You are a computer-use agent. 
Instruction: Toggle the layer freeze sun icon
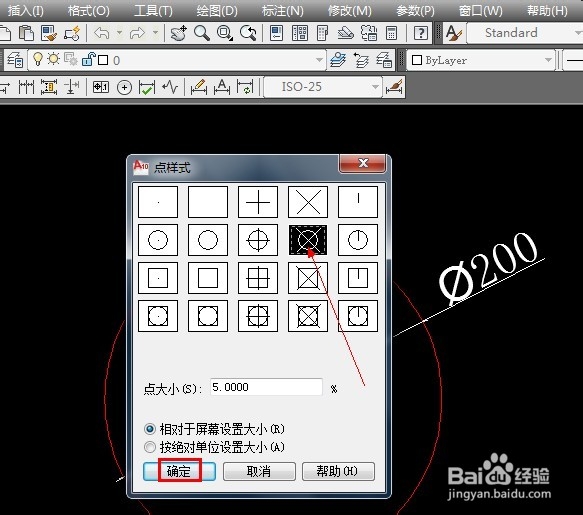point(54,59)
